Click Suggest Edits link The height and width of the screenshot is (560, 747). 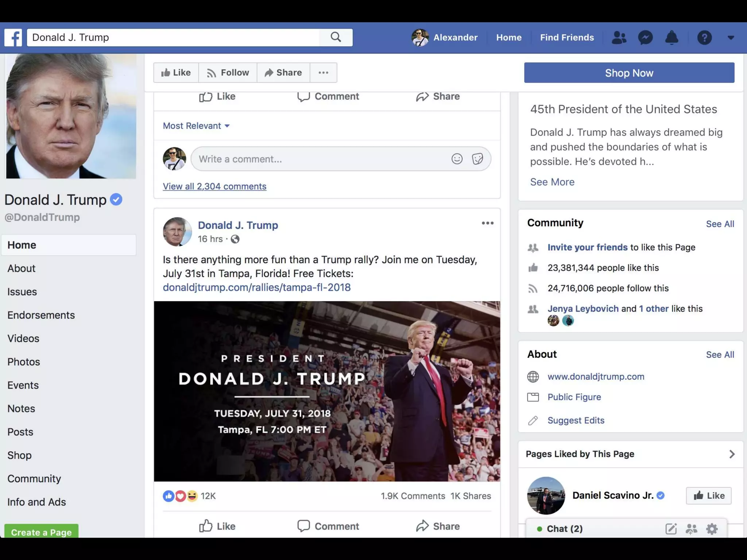tap(576, 420)
